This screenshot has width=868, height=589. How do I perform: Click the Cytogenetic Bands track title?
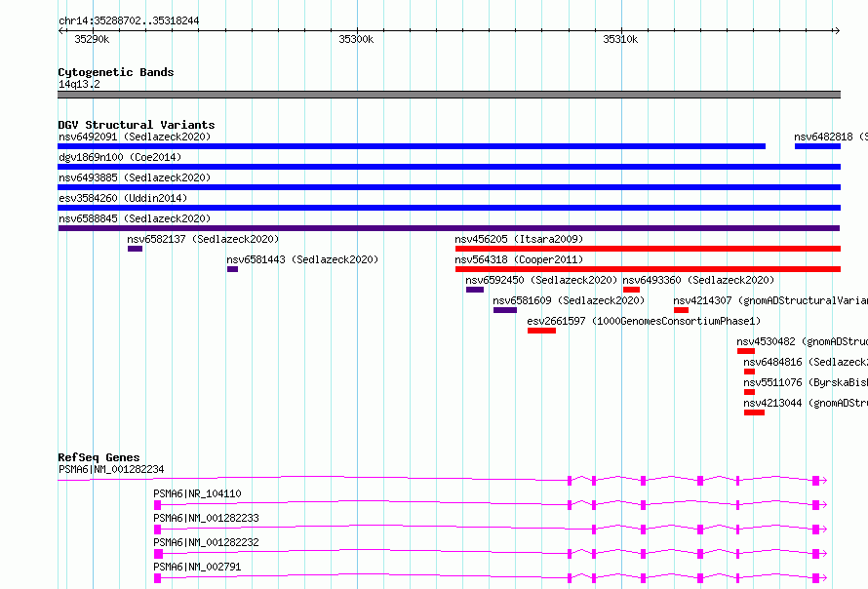[x=116, y=72]
